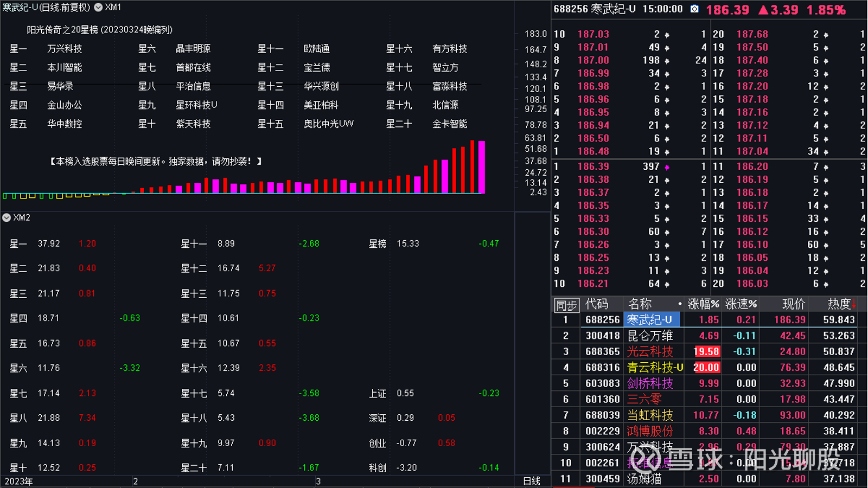The image size is (868, 488).
Task: Click the highlighted 19.58 gain cell
Action: tap(706, 351)
